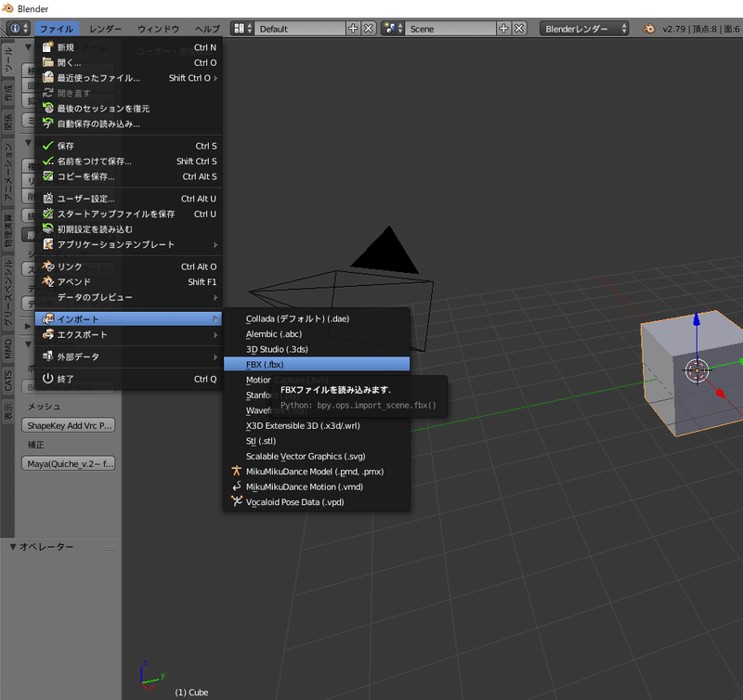This screenshot has width=743, height=700.
Task: Click the Scene name field
Action: [450, 29]
